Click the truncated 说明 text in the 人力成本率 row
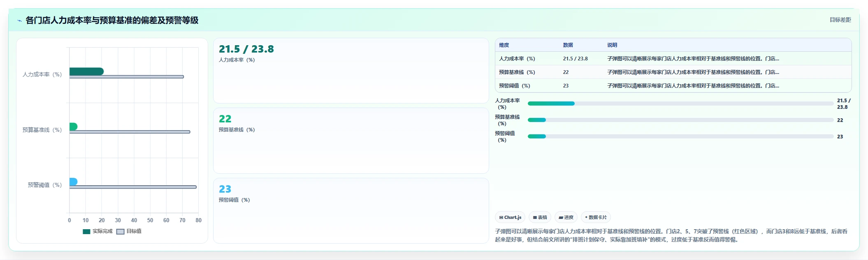Image resolution: width=868 pixels, height=260 pixels. [x=693, y=59]
